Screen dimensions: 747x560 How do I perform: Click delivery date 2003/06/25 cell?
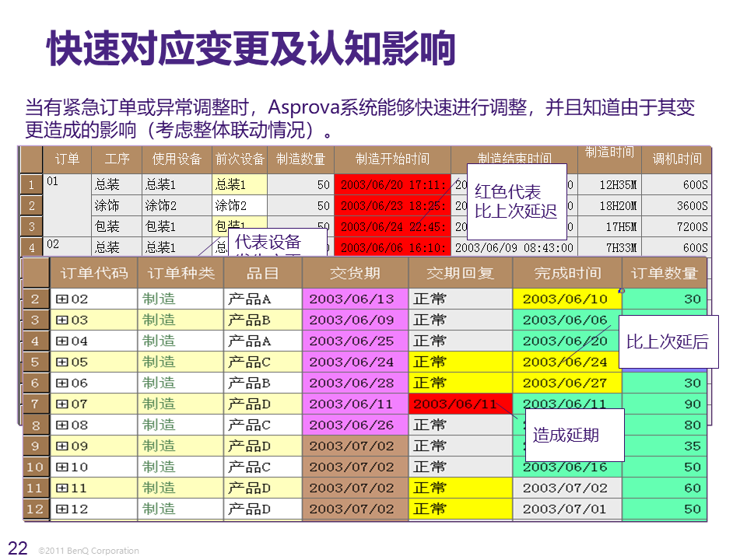(x=356, y=341)
